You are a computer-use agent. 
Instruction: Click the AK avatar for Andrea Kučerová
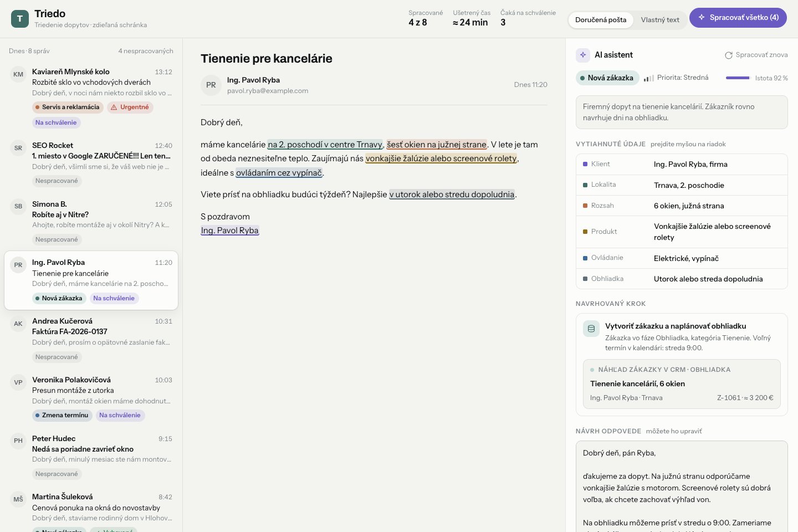(x=18, y=324)
